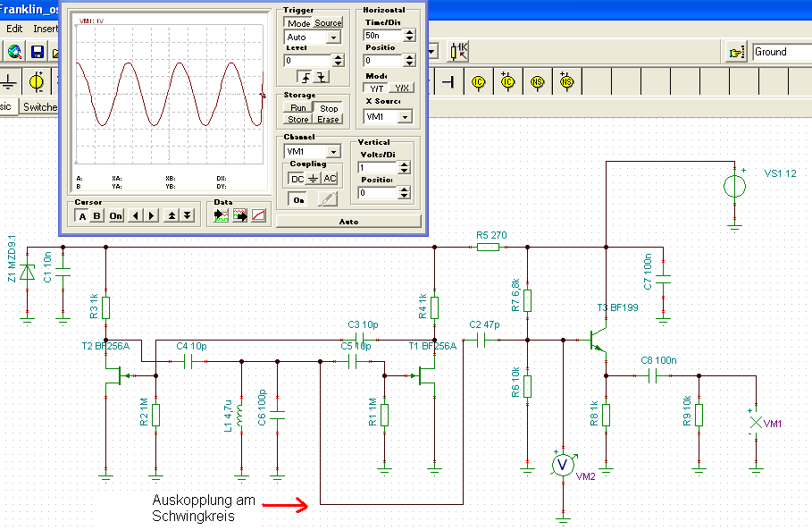The image size is (812, 530).
Task: Click the red curve Data icon
Action: pyautogui.click(x=258, y=215)
